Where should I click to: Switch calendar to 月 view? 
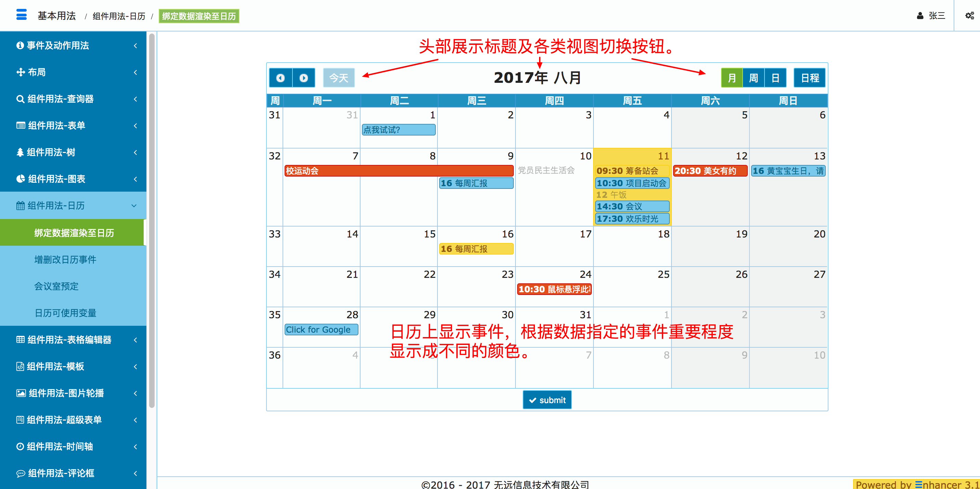tap(732, 78)
